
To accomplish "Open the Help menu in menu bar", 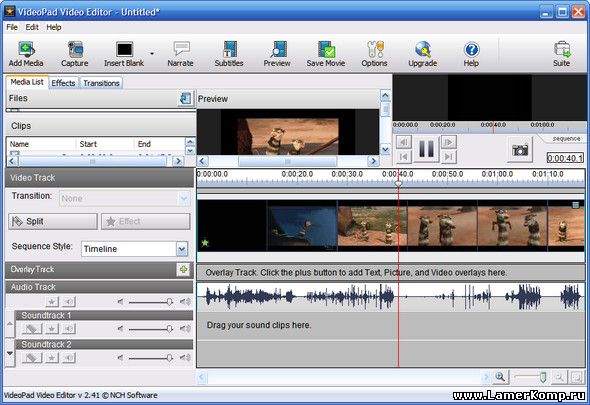I will (54, 27).
